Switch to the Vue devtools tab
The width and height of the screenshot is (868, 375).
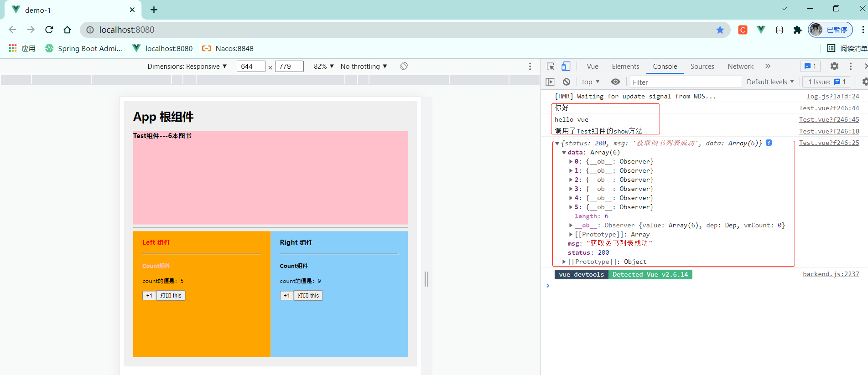tap(593, 67)
